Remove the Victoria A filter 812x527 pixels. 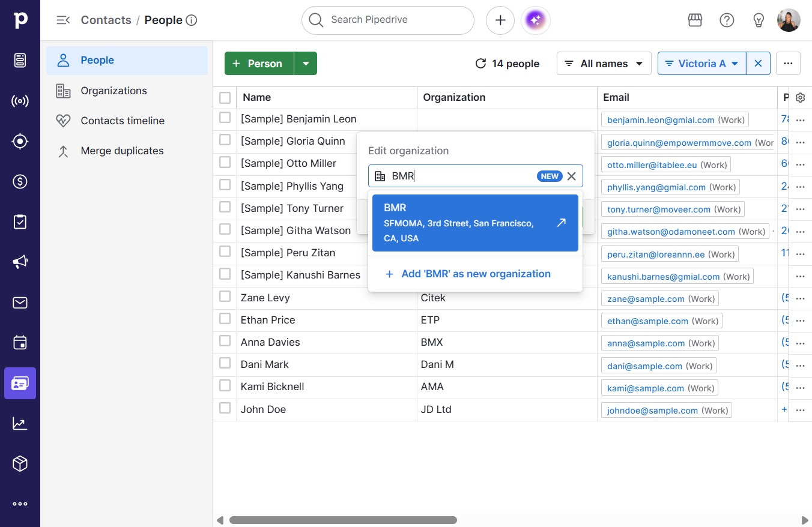point(758,64)
